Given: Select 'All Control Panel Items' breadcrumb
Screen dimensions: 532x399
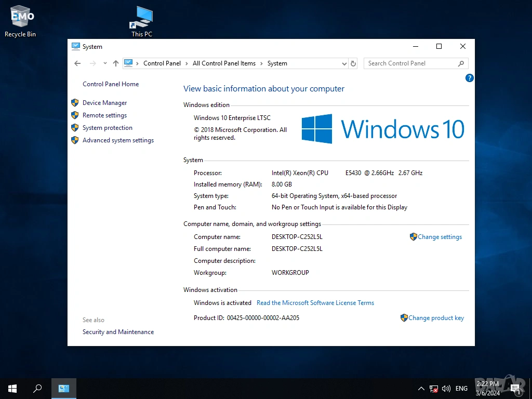Looking at the screenshot, I should pyautogui.click(x=224, y=63).
